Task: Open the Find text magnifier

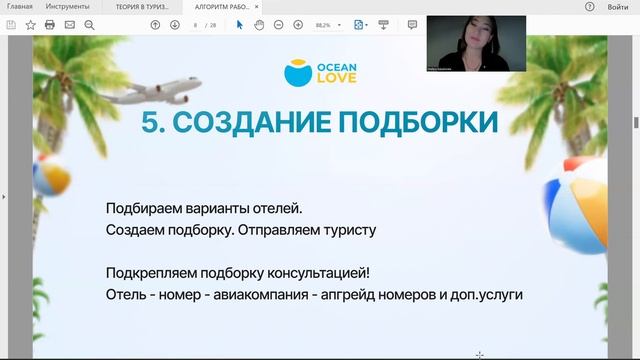Action: 89,25
